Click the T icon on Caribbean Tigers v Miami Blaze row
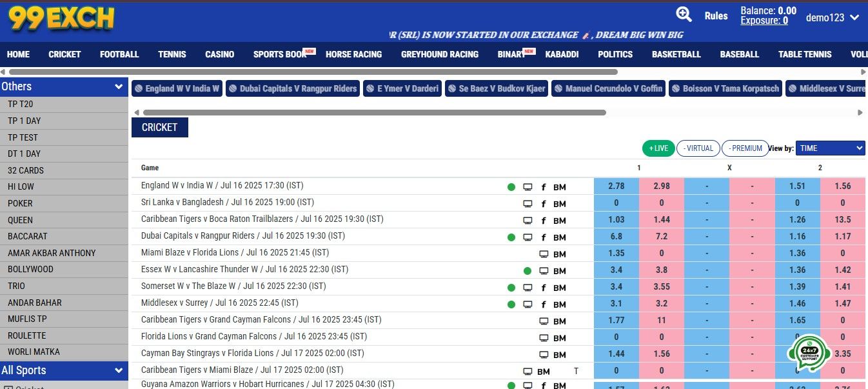The height and width of the screenshot is (389, 868). point(576,370)
